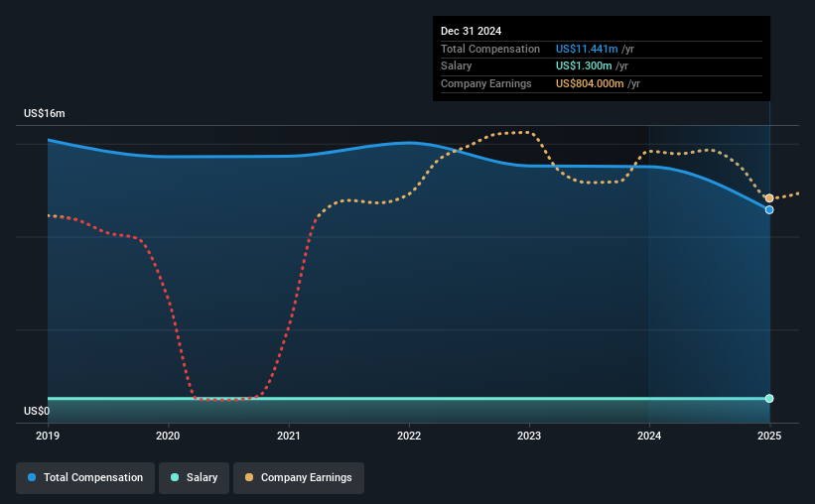Click the 2022 axis label
This screenshot has width=815, height=504.
coord(409,436)
